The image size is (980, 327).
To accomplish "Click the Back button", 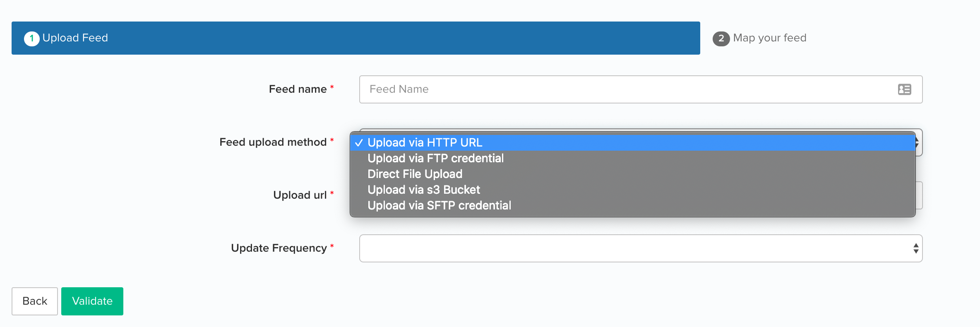I will 35,301.
